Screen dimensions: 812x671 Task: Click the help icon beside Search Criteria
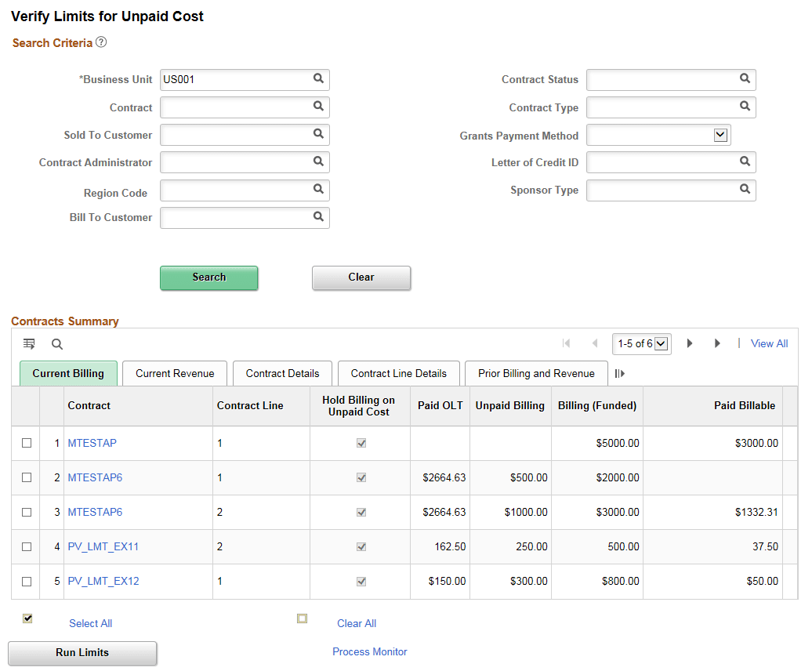coord(100,42)
